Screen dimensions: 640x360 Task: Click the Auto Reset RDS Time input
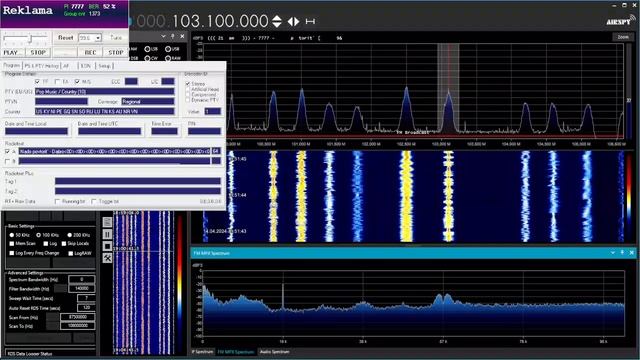click(x=86, y=307)
